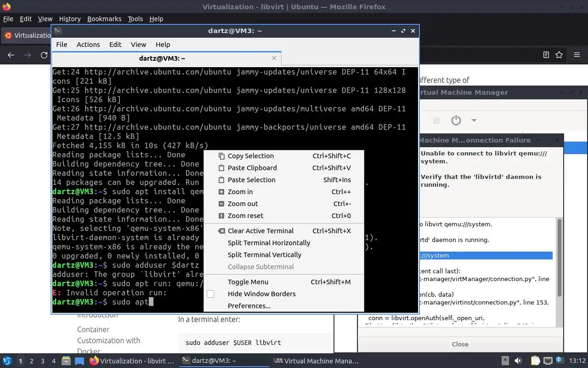Switch to Firefox via the taskbar entry
Screen dimensions: 588x368
point(132,361)
